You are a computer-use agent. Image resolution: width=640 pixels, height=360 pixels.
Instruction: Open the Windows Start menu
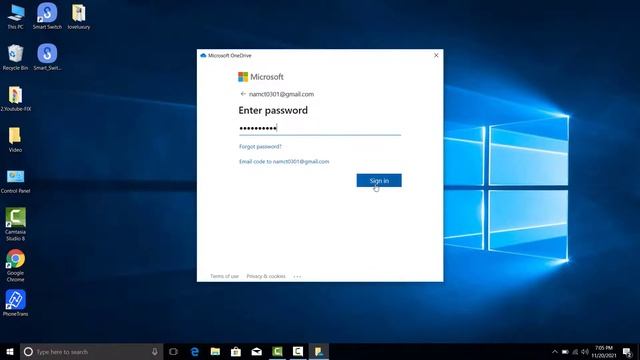click(x=10, y=351)
